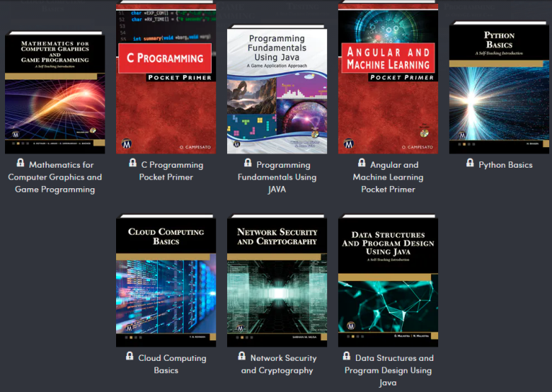Open Mathematics for Computer Graphics book cover
Screen dimensions: 552x392
click(55, 92)
